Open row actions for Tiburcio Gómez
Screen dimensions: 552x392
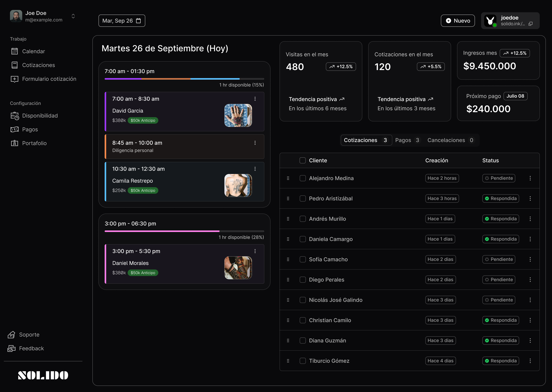[x=530, y=361]
